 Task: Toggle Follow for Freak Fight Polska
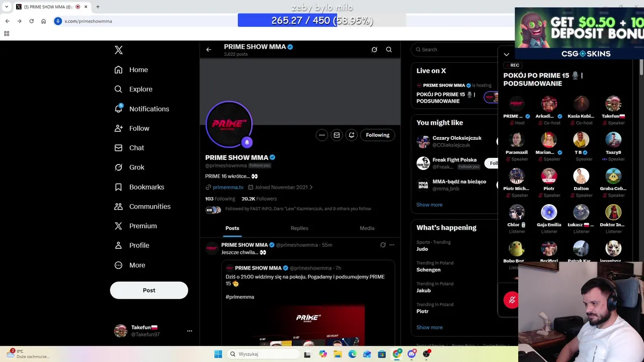coord(492,163)
